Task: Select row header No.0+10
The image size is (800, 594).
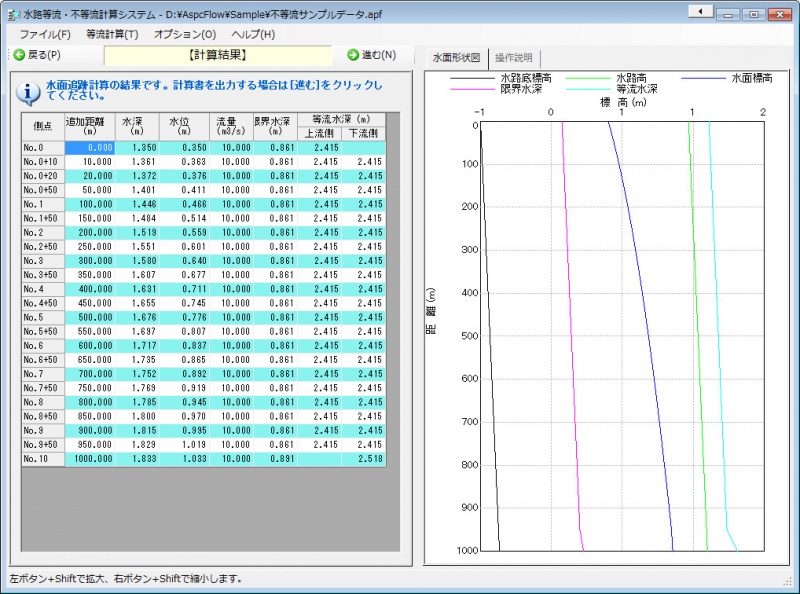Action: [x=43, y=162]
